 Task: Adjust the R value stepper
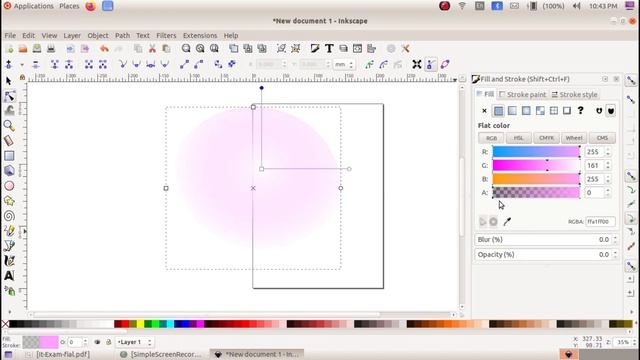click(x=608, y=152)
